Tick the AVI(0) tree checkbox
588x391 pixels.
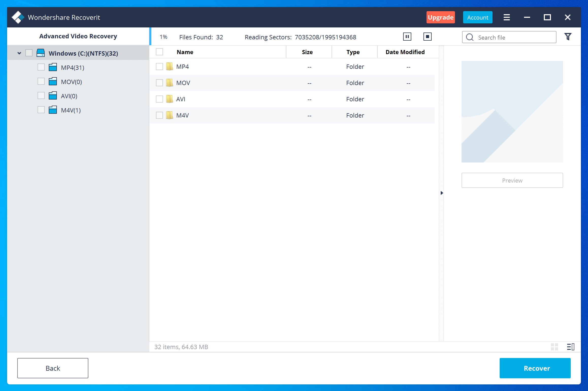click(41, 96)
